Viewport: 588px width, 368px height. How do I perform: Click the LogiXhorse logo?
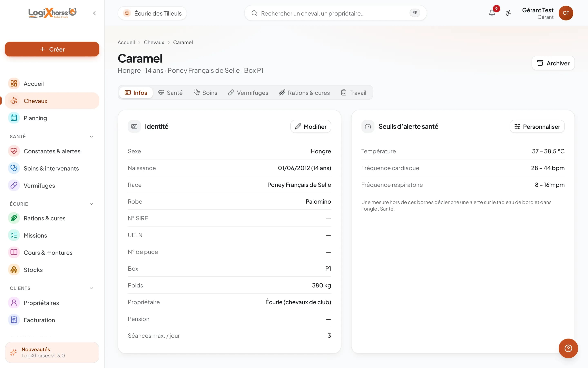coord(52,13)
